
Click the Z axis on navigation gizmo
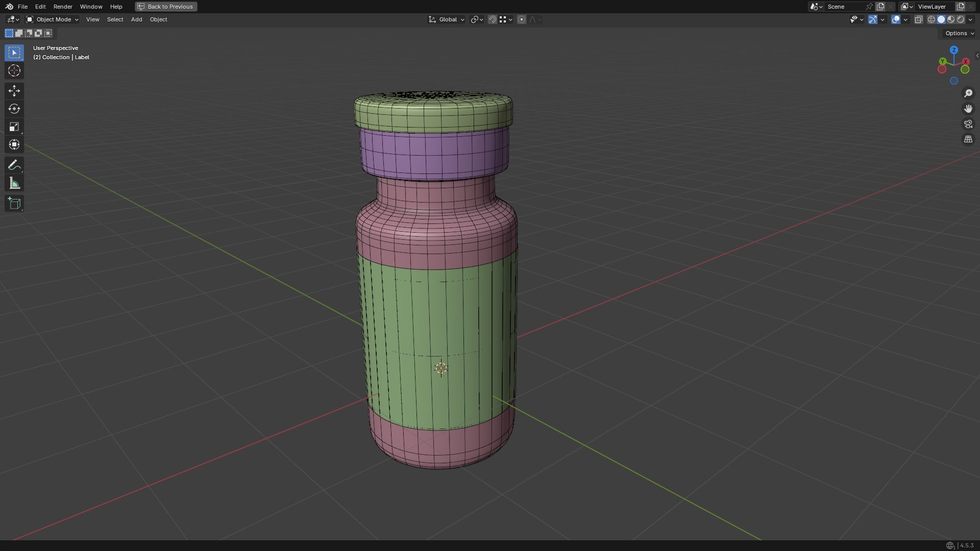click(954, 50)
